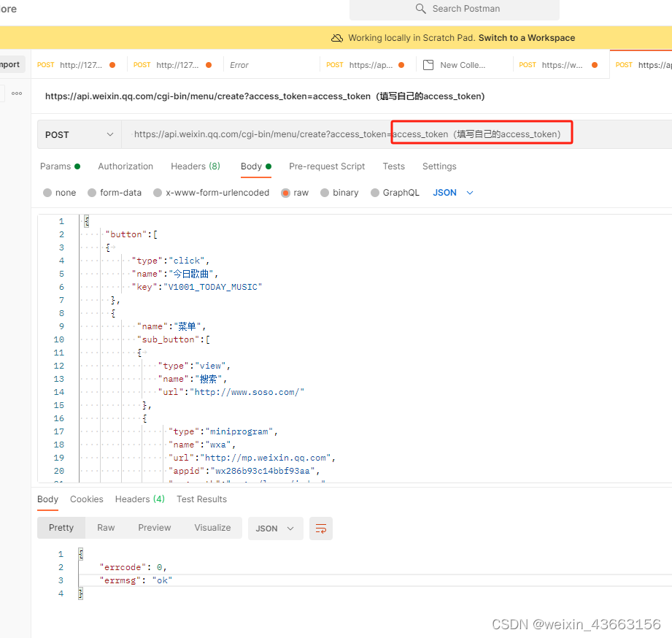Click the "errmsg": "ok" response line

coord(136,580)
